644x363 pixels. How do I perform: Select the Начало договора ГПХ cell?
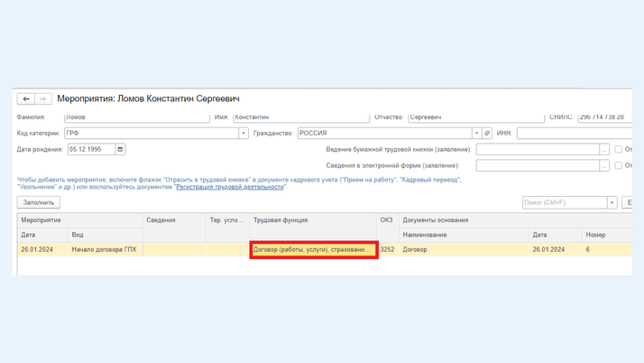pos(104,249)
